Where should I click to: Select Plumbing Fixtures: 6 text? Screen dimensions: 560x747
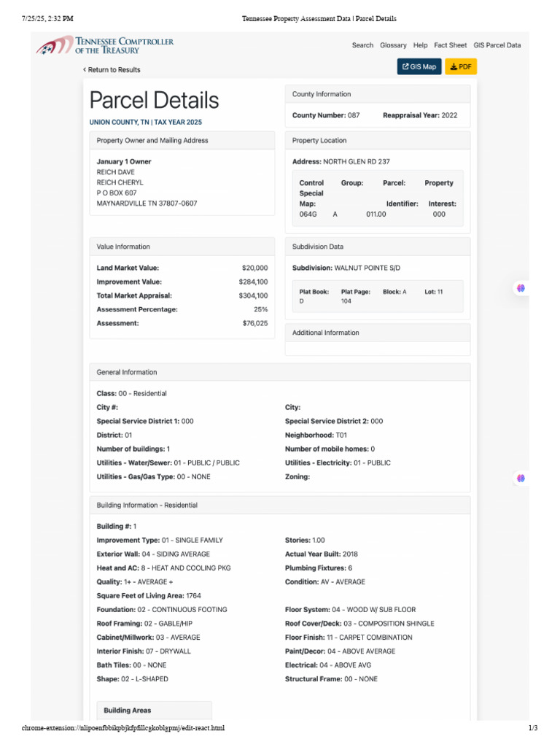[319, 568]
